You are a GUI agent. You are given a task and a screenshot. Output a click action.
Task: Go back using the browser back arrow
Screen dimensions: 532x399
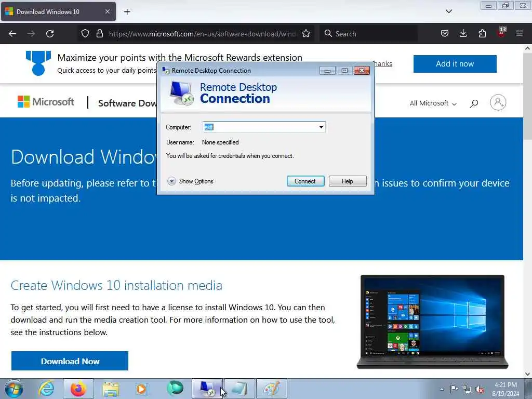(x=12, y=34)
